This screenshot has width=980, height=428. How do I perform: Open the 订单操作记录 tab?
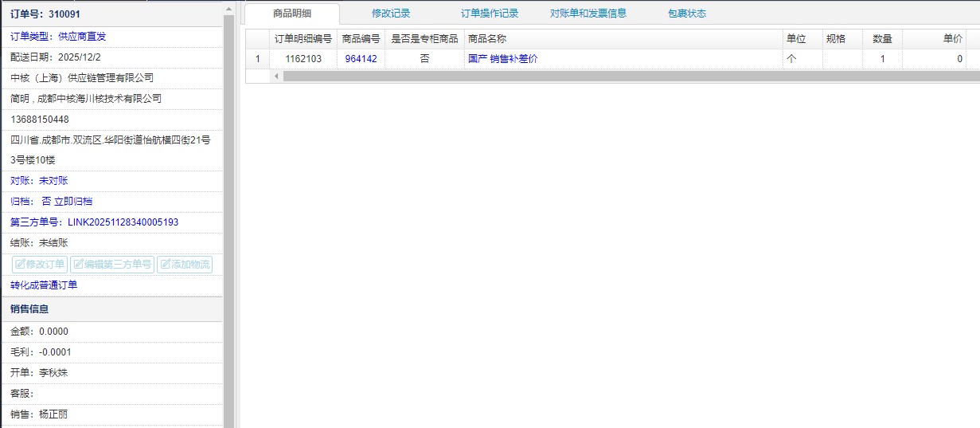490,14
